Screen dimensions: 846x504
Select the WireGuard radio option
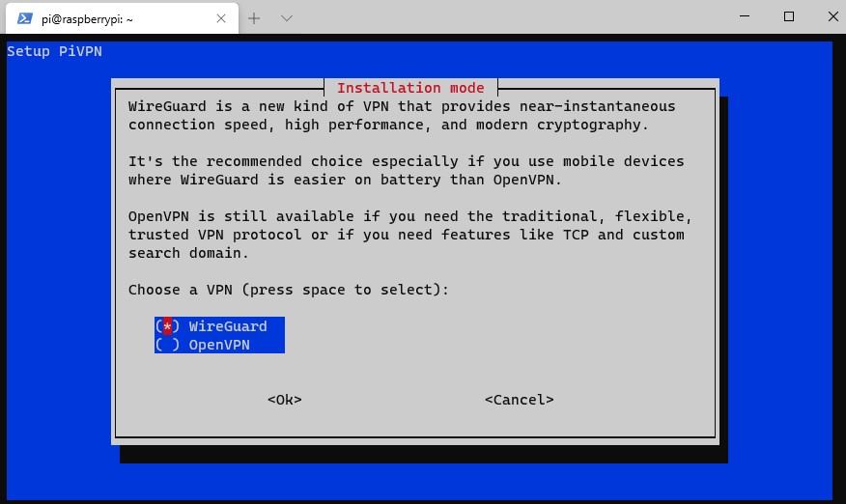tap(167, 326)
